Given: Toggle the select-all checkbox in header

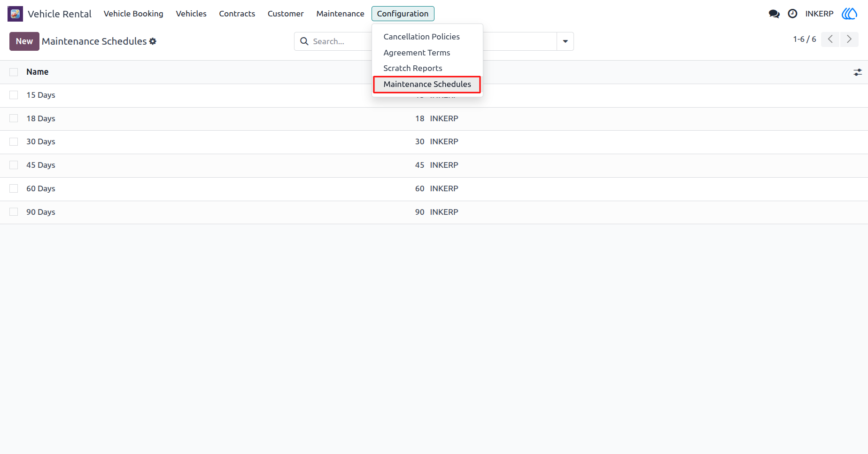Looking at the screenshot, I should tap(14, 72).
